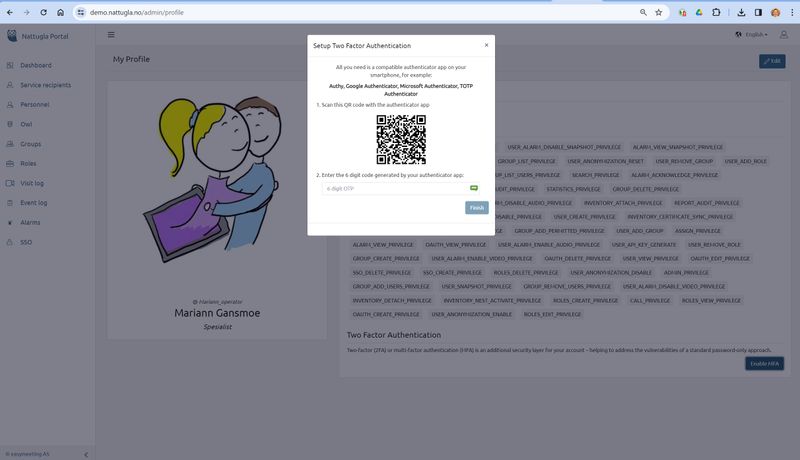The image size is (800, 460).
Task: Open the English language dropdown
Action: coord(752,34)
